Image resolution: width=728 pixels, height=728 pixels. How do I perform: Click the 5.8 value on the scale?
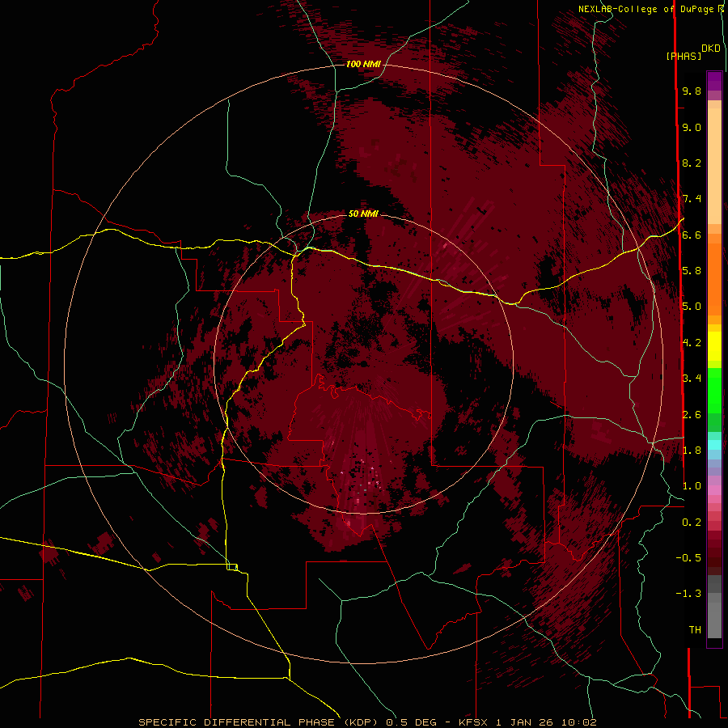692,271
